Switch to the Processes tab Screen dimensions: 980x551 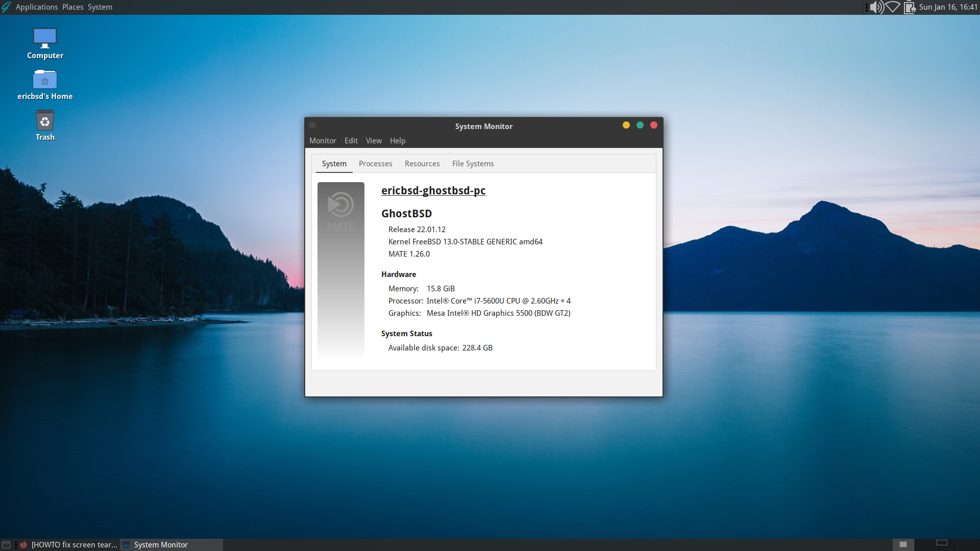pos(375,164)
